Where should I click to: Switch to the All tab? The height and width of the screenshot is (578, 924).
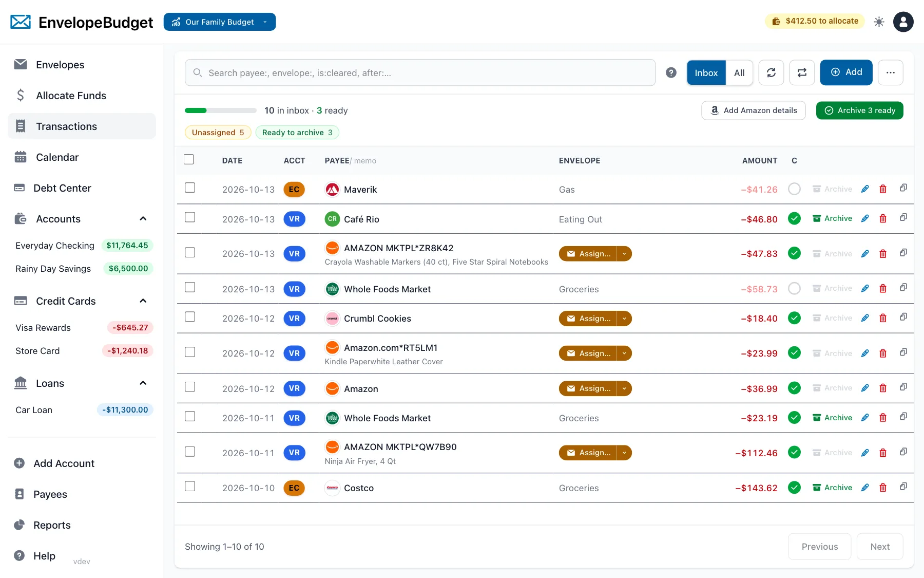tap(739, 72)
